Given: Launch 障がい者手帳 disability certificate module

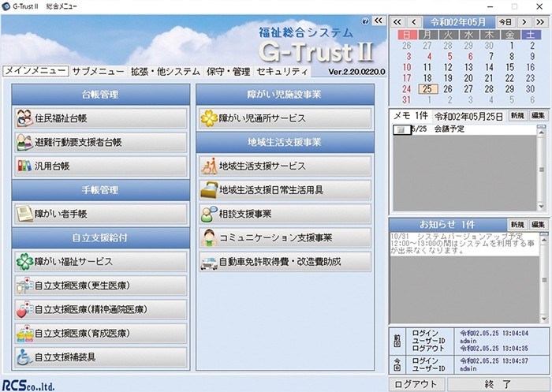Looking at the screenshot, I should click(x=101, y=213).
